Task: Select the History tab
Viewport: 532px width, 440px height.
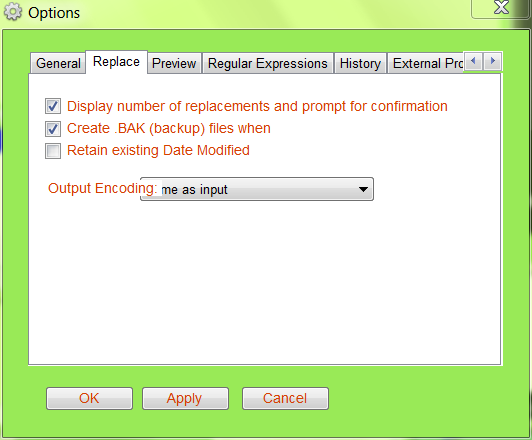Action: click(x=360, y=63)
